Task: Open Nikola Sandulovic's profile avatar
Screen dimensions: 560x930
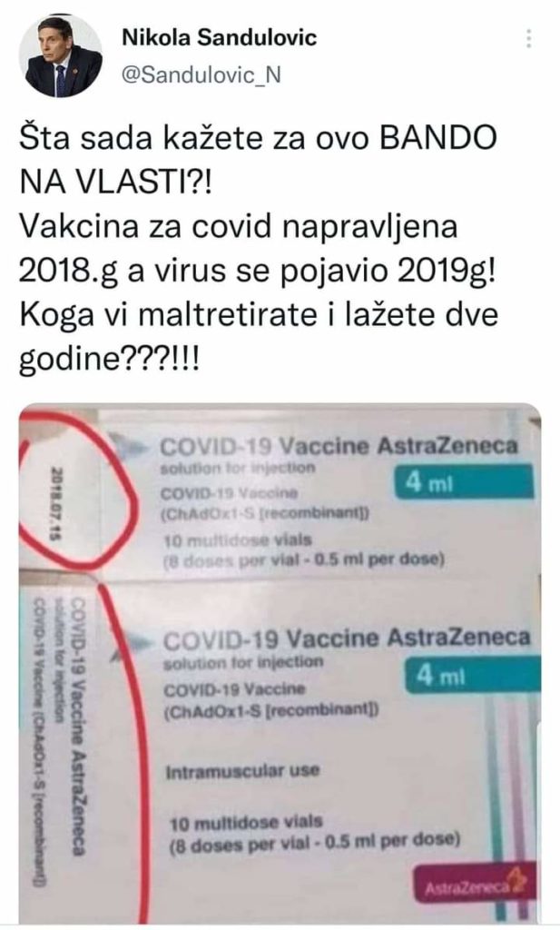Action: pyautogui.click(x=61, y=55)
